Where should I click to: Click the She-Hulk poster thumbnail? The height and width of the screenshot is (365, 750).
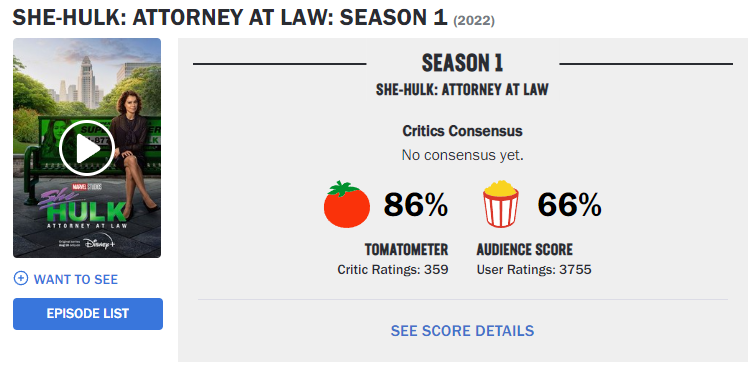pyautogui.click(x=87, y=148)
